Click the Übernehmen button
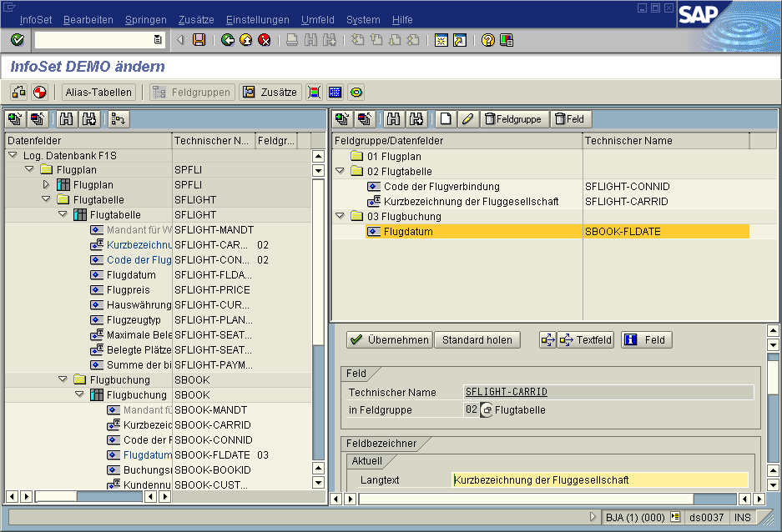 click(389, 340)
